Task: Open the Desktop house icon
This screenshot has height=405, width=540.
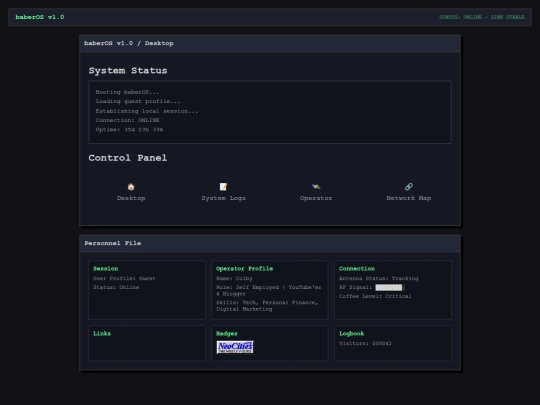Action: coord(131,187)
